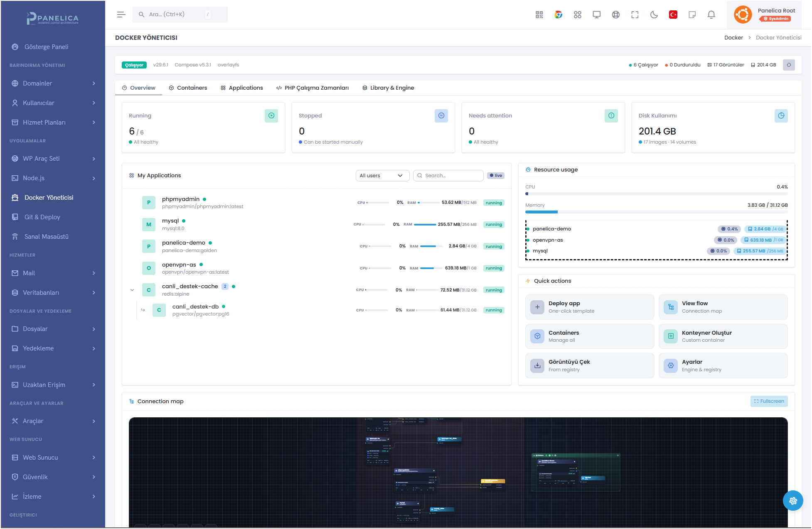Open Panelica Root user avatar menu
This screenshot has width=812, height=529.
pyautogui.click(x=743, y=15)
